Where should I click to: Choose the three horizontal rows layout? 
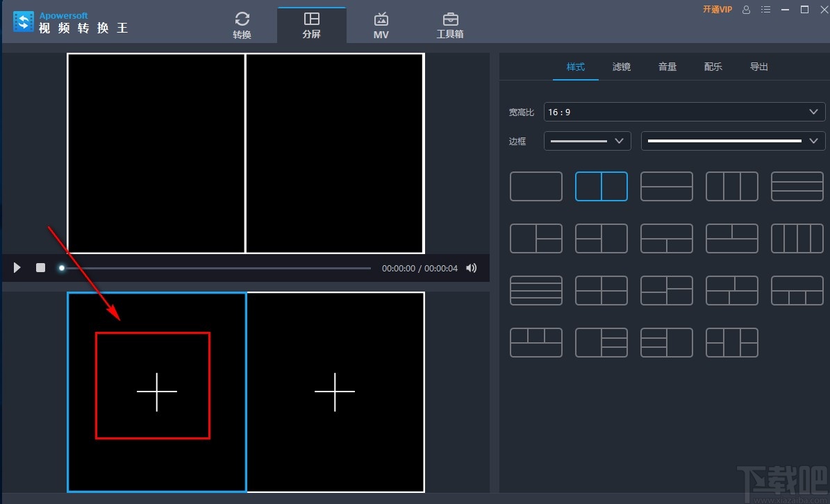pos(797,186)
